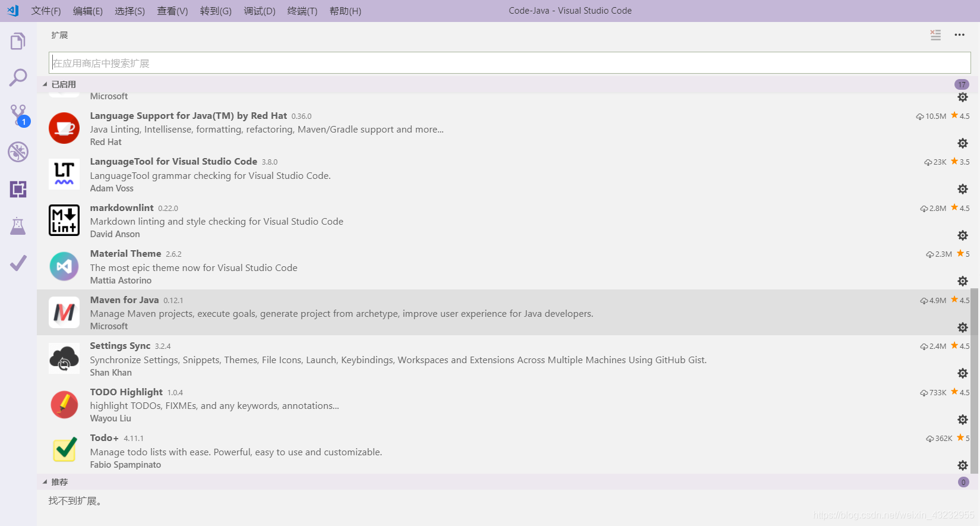
Task: Click the 10.5M download count
Action: point(931,116)
